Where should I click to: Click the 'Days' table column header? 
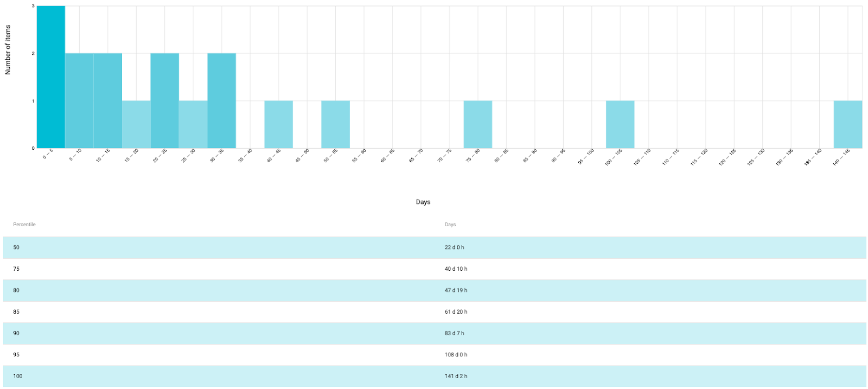point(450,225)
